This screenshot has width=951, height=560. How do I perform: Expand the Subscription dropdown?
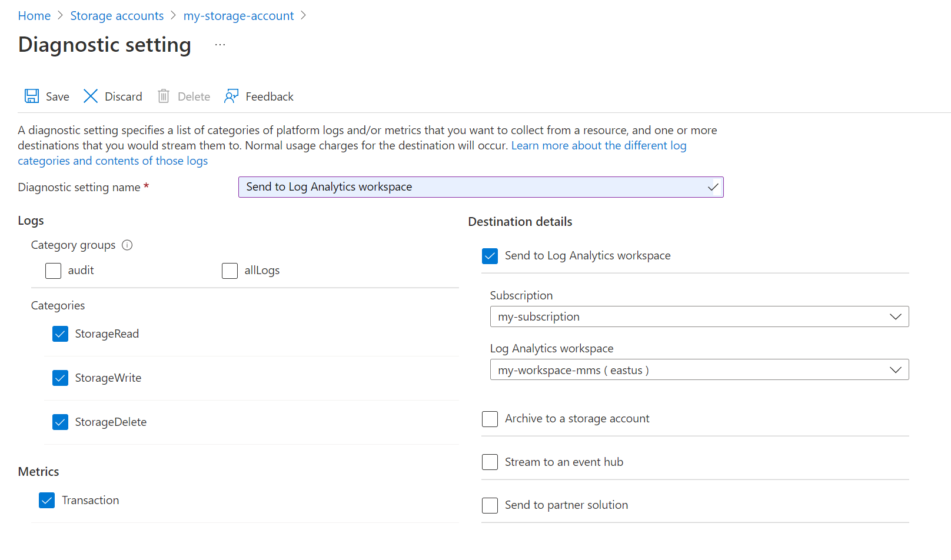tap(699, 317)
